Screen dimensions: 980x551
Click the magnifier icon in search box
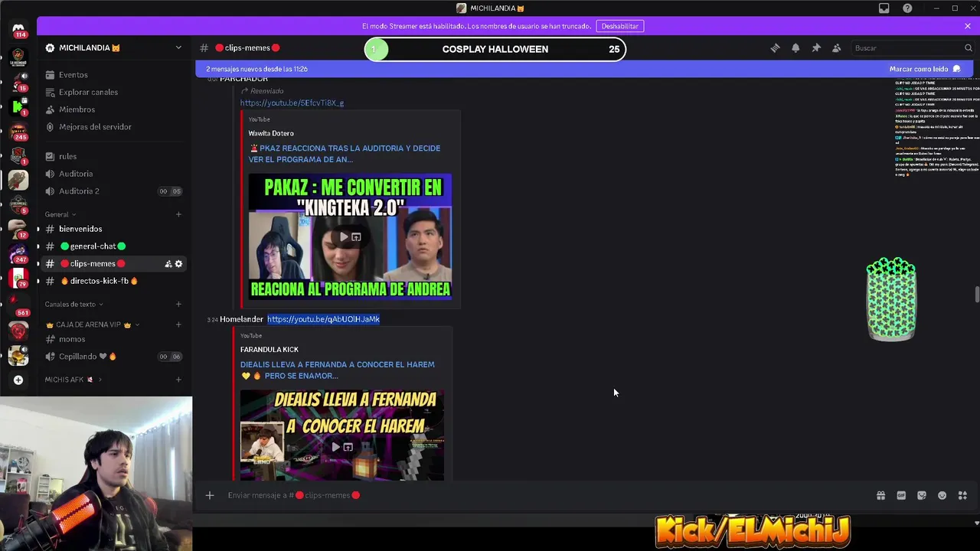(x=967, y=48)
